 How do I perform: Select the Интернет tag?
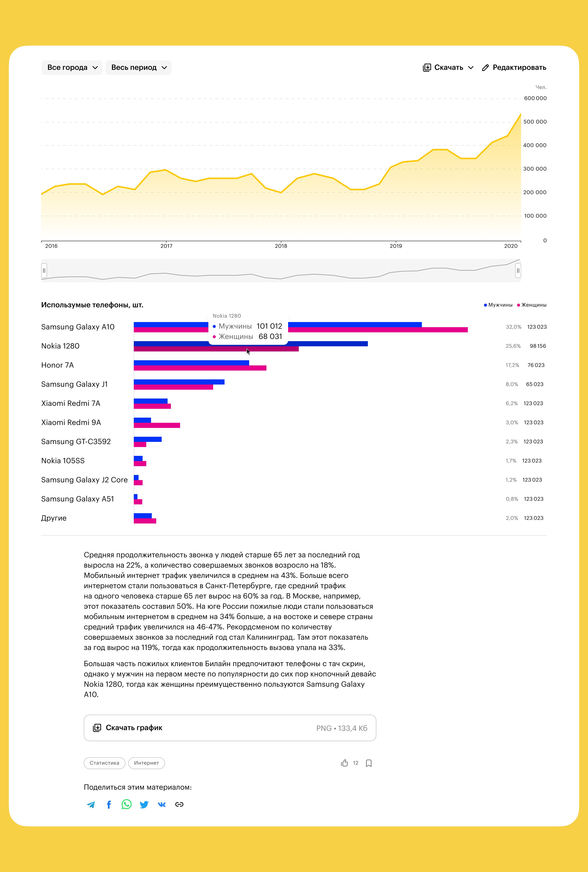click(x=146, y=763)
